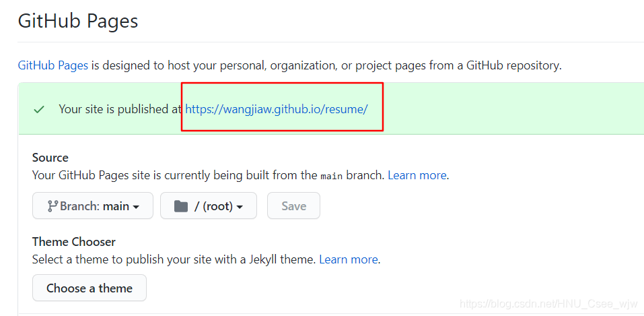
Task: Open Learn more about Jekyll themes
Action: coord(349,259)
